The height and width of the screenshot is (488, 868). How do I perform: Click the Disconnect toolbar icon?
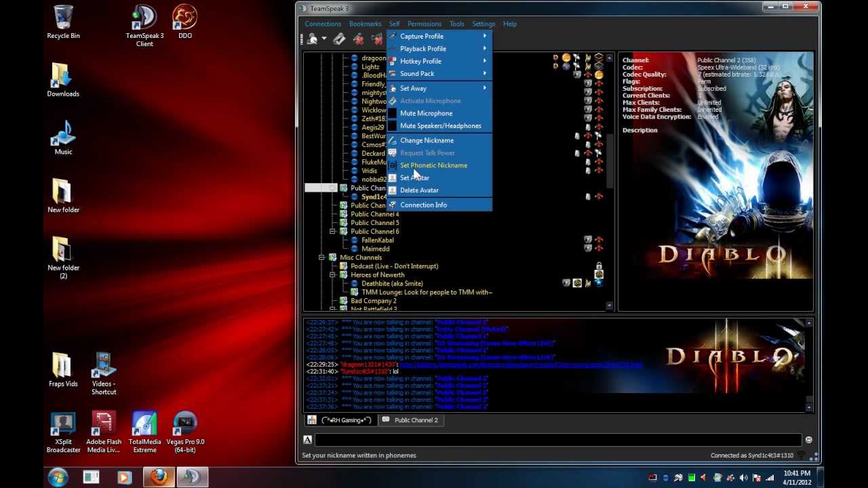coord(340,39)
